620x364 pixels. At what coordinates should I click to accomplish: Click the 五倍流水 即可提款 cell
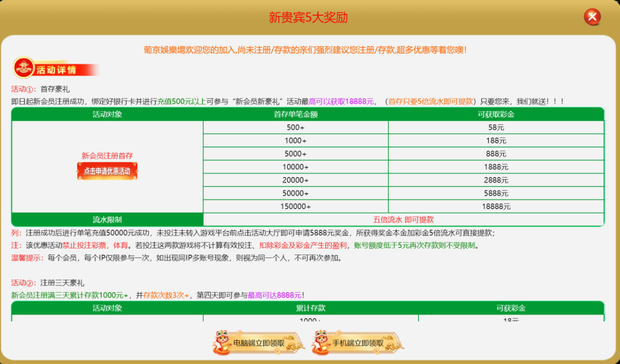[404, 219]
